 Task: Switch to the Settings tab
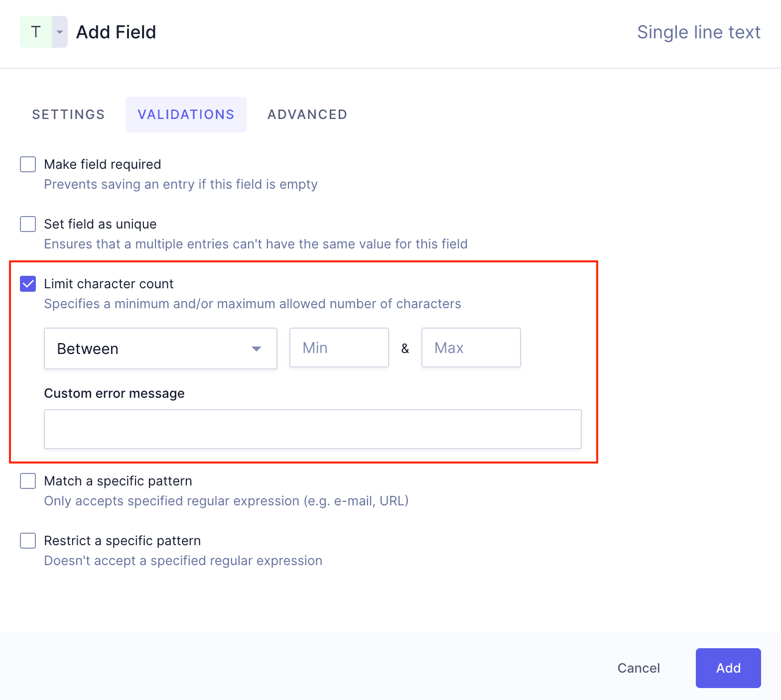point(69,115)
